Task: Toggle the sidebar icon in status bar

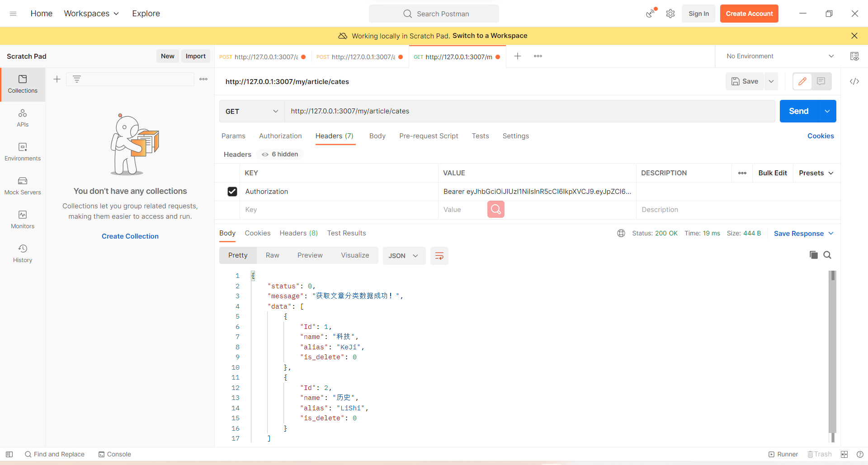Action: click(x=9, y=454)
